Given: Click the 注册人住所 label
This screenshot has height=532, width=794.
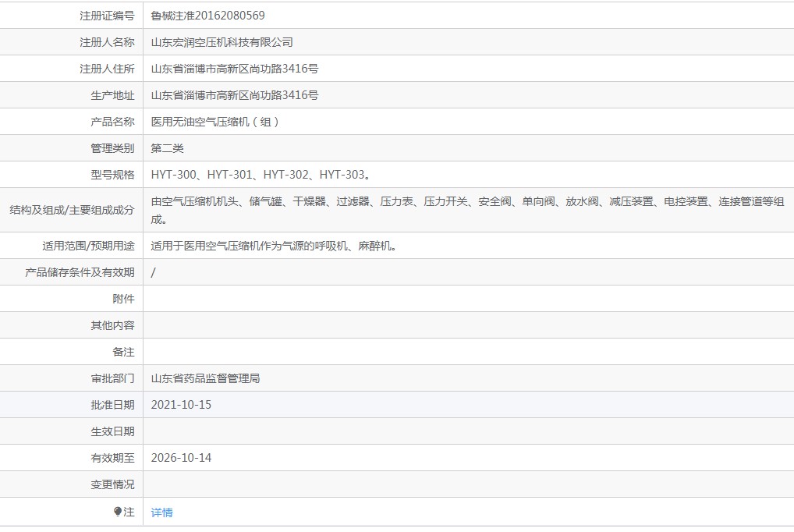Looking at the screenshot, I should click(x=107, y=69).
